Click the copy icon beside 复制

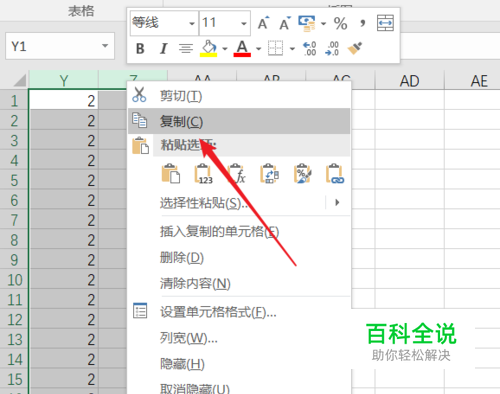click(x=139, y=120)
